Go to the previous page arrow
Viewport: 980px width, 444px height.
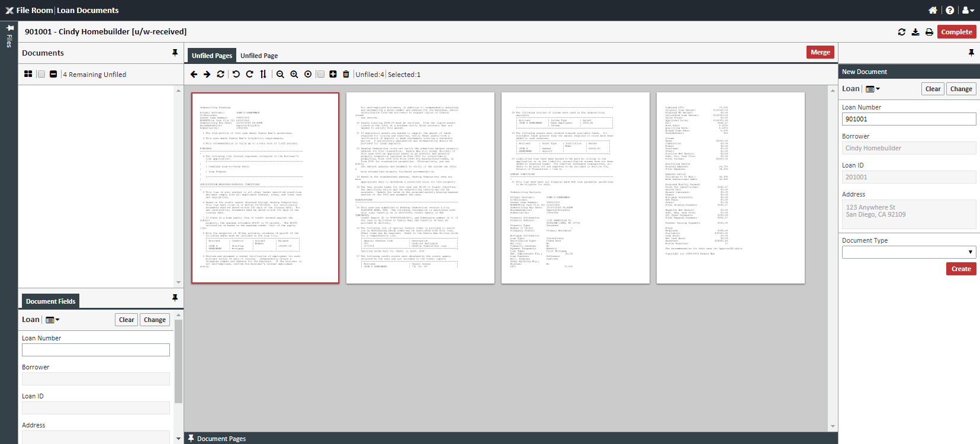tap(194, 74)
